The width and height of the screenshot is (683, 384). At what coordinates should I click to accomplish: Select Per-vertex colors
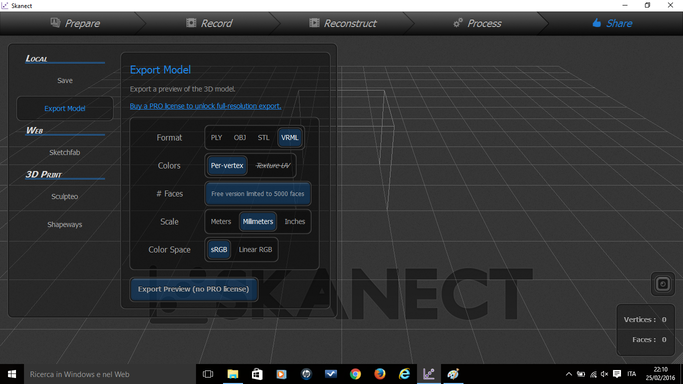point(227,165)
